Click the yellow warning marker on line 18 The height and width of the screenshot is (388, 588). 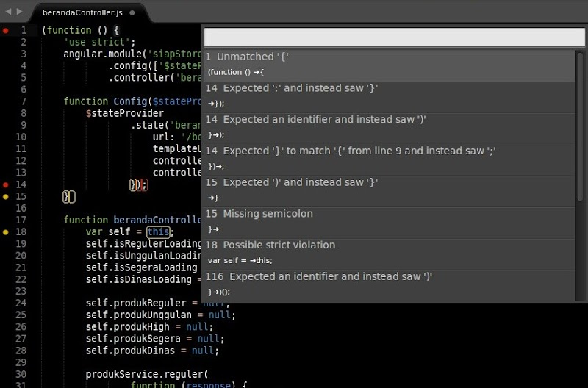[6, 232]
